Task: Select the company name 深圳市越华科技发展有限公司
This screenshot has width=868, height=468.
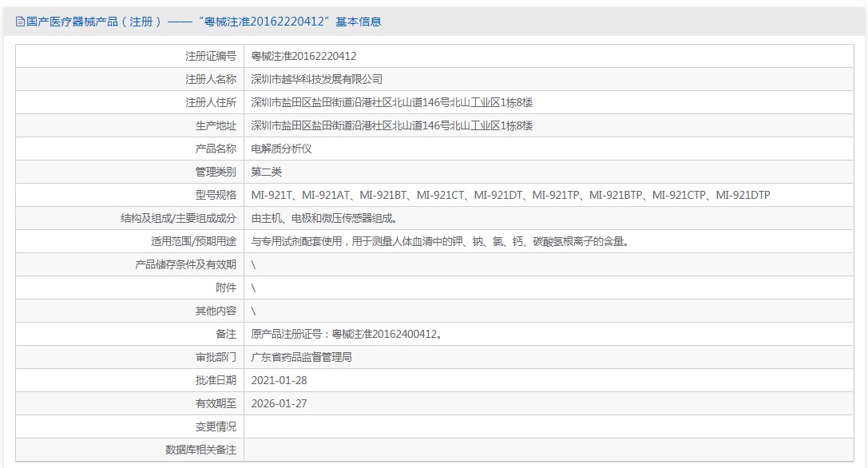Action: 317,79
